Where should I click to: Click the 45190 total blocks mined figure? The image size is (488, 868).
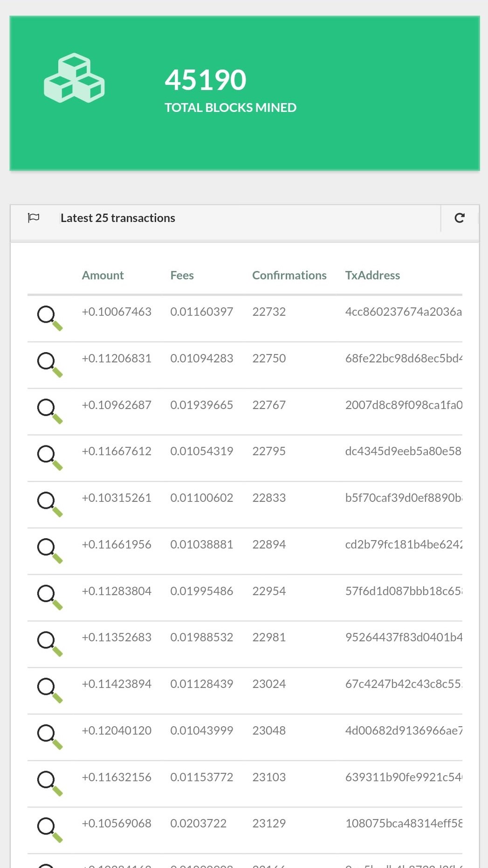[x=206, y=80]
